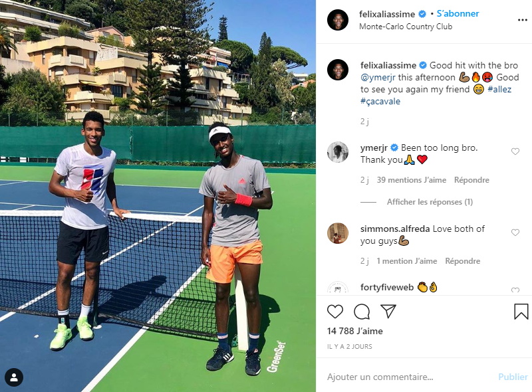The image size is (532, 392).
Task: Like the post with heart icon
Action: (x=335, y=312)
